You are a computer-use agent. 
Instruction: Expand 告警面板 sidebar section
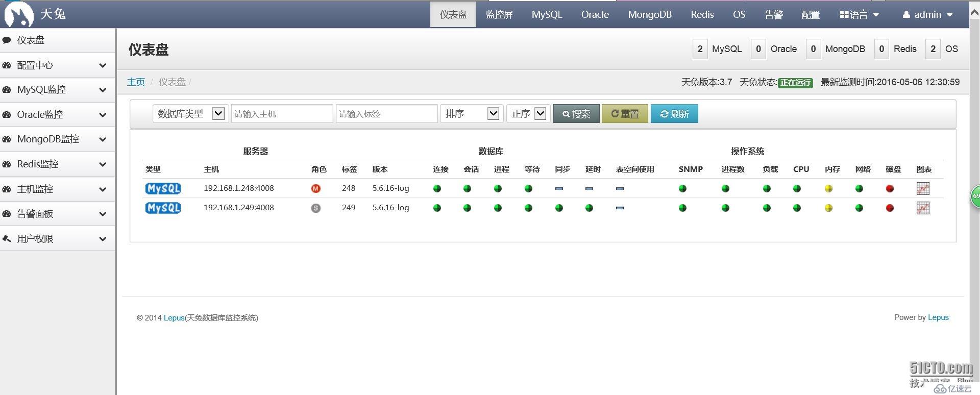coord(57,214)
